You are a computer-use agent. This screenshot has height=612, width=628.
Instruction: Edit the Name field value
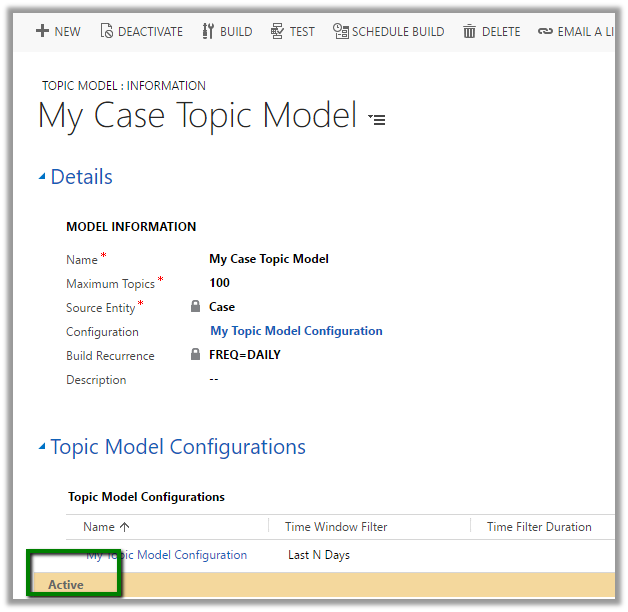pos(269,259)
